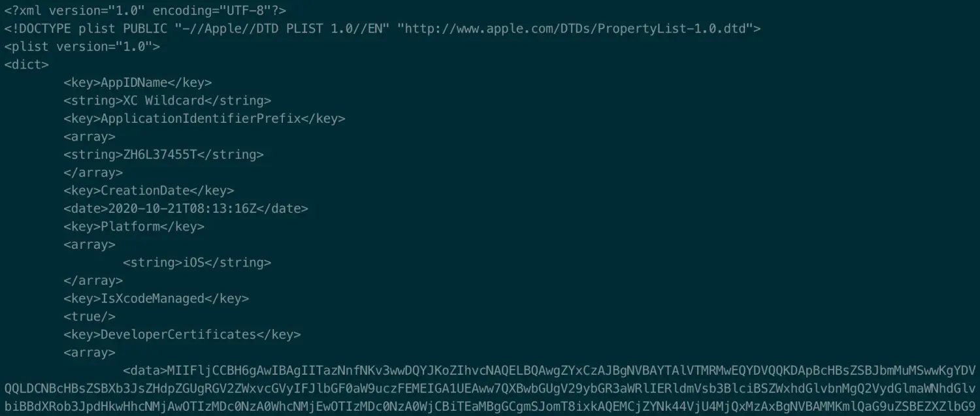Click the Apple DTD URL in DOCTYPE
Image resolution: width=980 pixels, height=416 pixels.
point(579,29)
